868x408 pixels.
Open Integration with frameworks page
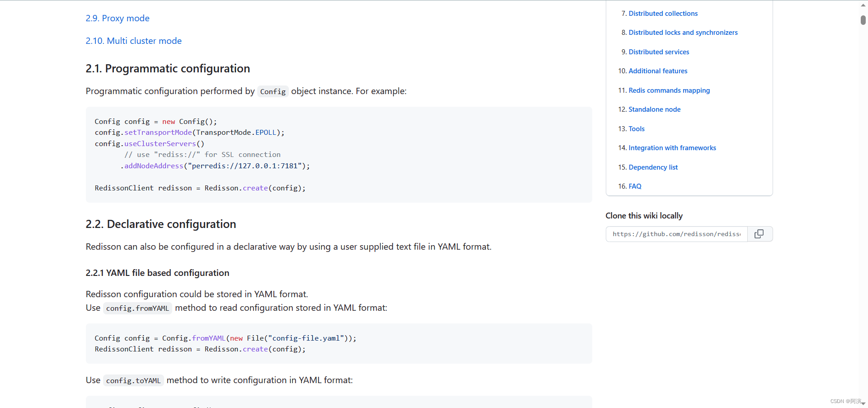pos(672,148)
